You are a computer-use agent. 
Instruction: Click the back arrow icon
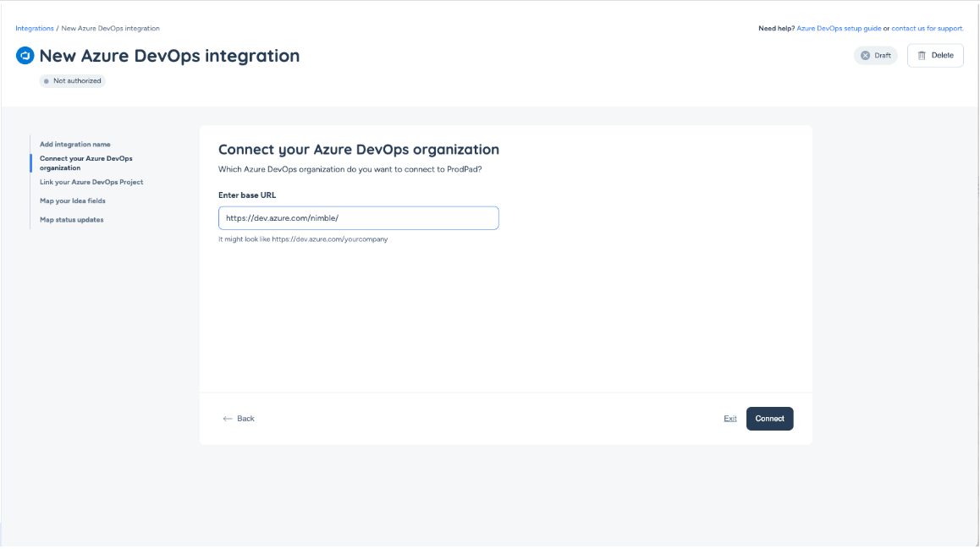pos(228,419)
